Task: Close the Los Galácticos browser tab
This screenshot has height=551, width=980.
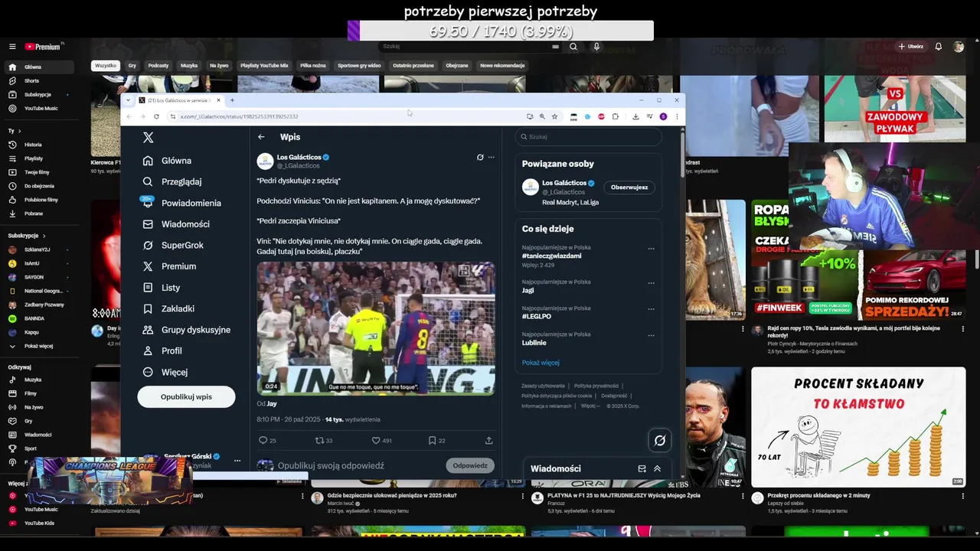Action: point(218,100)
